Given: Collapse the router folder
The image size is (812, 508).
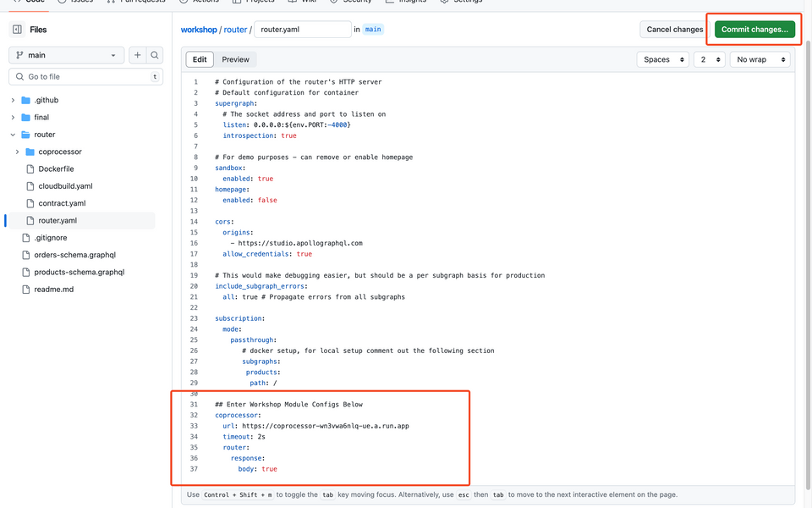Looking at the screenshot, I should (13, 135).
